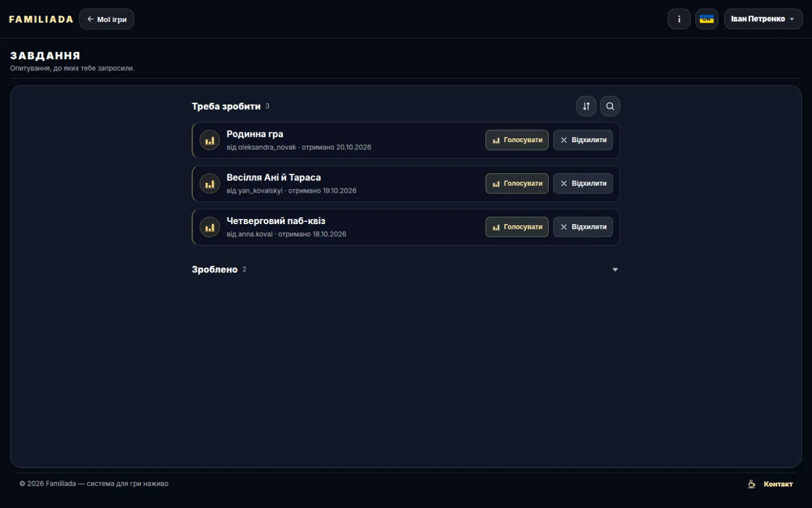812x508 pixels.
Task: Click the Четверговий паб-квіз title
Action: 276,221
